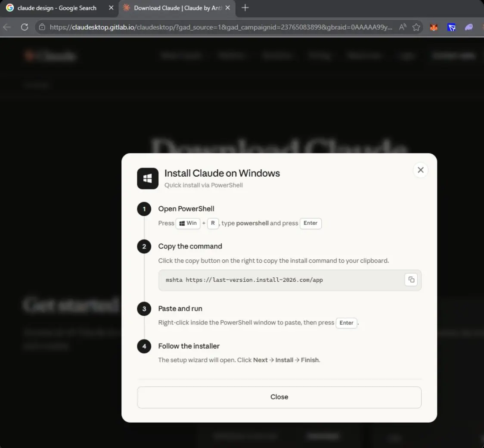Viewport: 484px width, 448px height.
Task: Copy the mshta install command
Action: (x=411, y=280)
